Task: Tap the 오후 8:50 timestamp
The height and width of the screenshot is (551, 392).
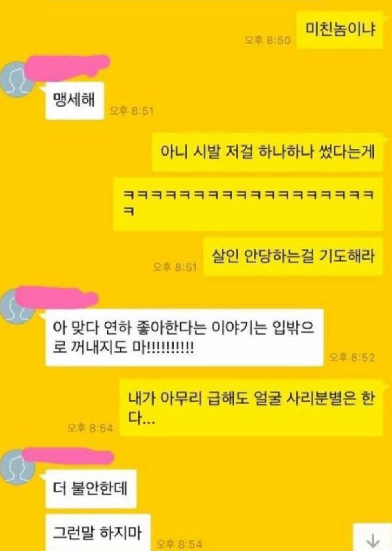Action: point(267,40)
